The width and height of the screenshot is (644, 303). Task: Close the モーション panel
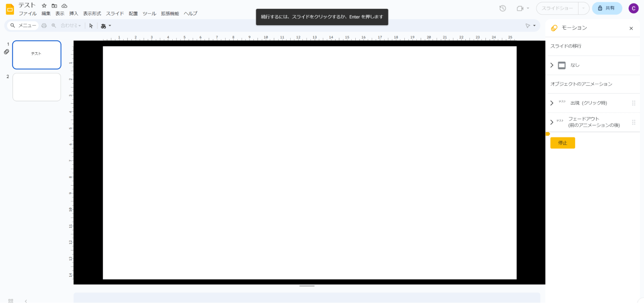(631, 28)
